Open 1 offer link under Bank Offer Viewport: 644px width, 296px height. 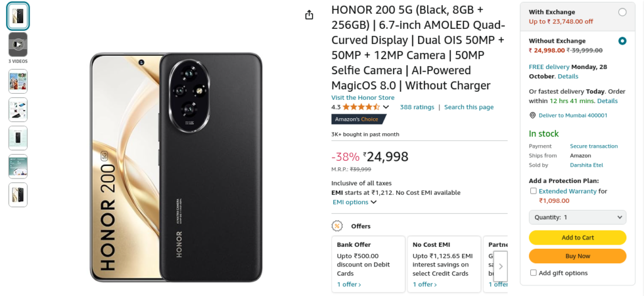point(349,285)
